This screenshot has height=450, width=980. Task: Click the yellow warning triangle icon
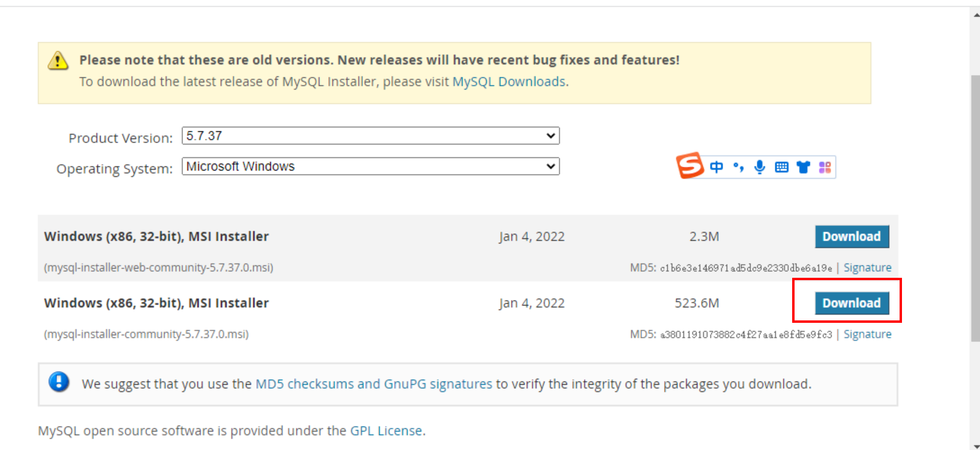[x=58, y=61]
